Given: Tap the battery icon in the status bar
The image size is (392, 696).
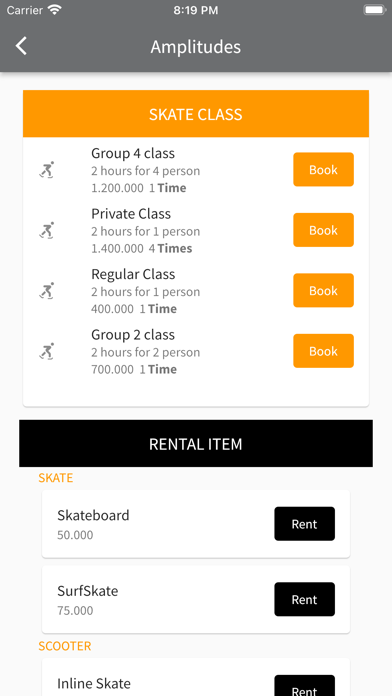Looking at the screenshot, I should click(374, 10).
